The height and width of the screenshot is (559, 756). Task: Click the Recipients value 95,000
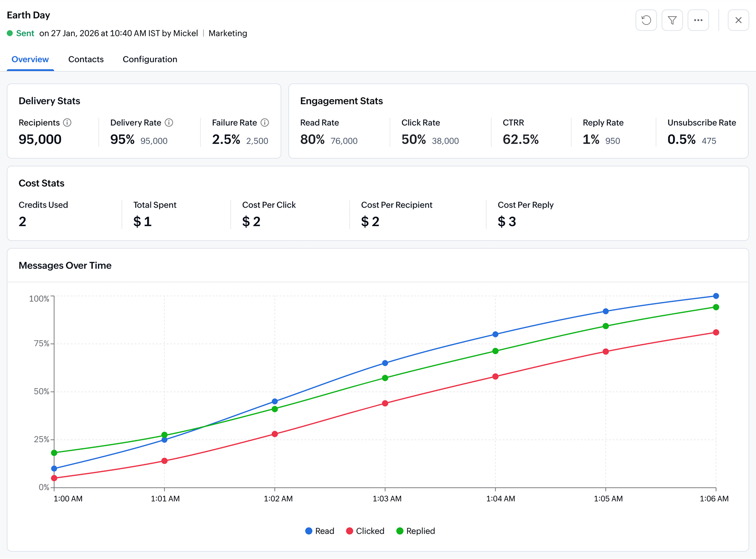point(40,140)
